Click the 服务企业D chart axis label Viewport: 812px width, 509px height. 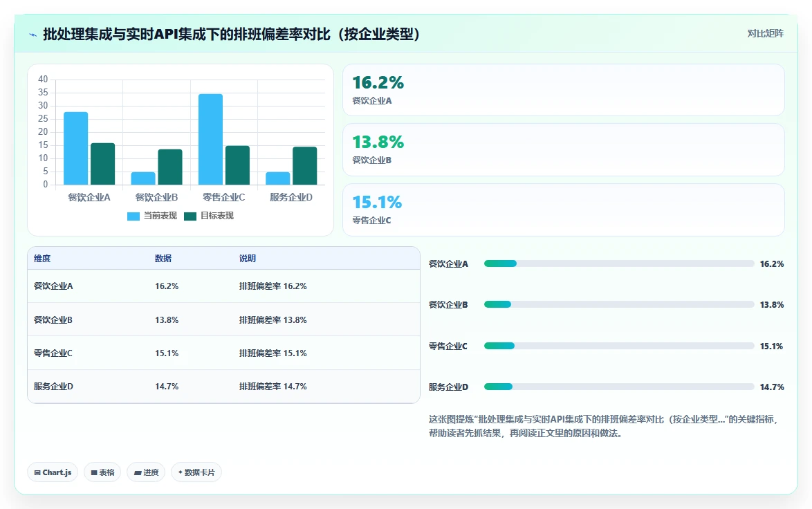tap(291, 197)
